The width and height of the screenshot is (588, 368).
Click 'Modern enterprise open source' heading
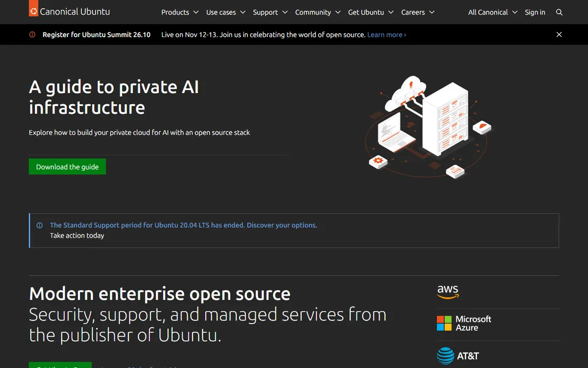click(x=159, y=294)
